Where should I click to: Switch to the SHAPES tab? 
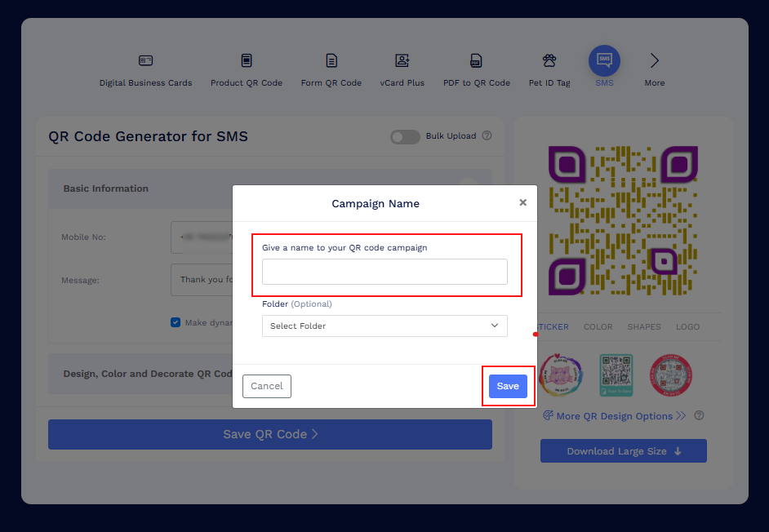644,326
